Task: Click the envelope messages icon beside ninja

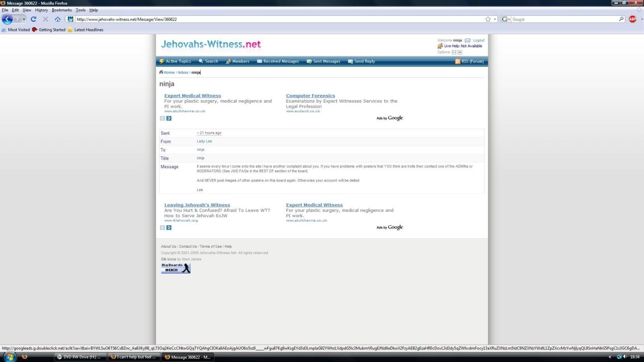Action: pos(467,40)
